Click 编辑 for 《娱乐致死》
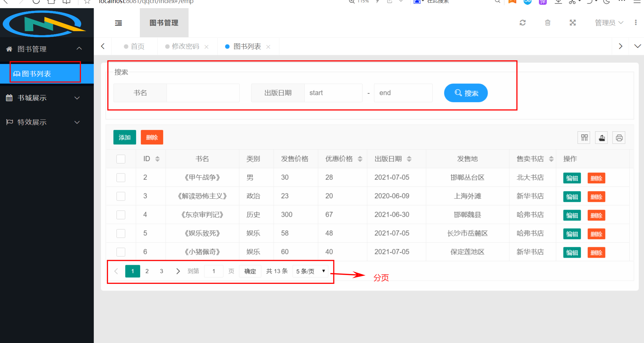This screenshot has height=343, width=644. point(572,234)
